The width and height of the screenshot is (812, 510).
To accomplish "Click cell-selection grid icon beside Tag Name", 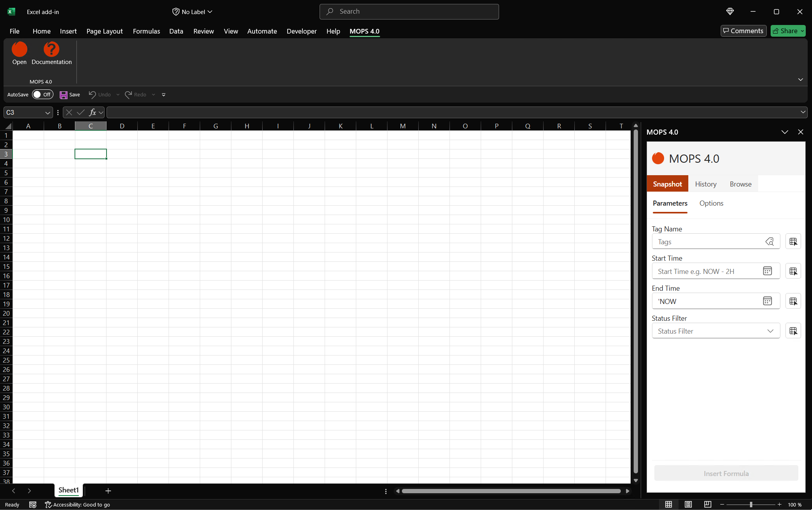I will (793, 241).
